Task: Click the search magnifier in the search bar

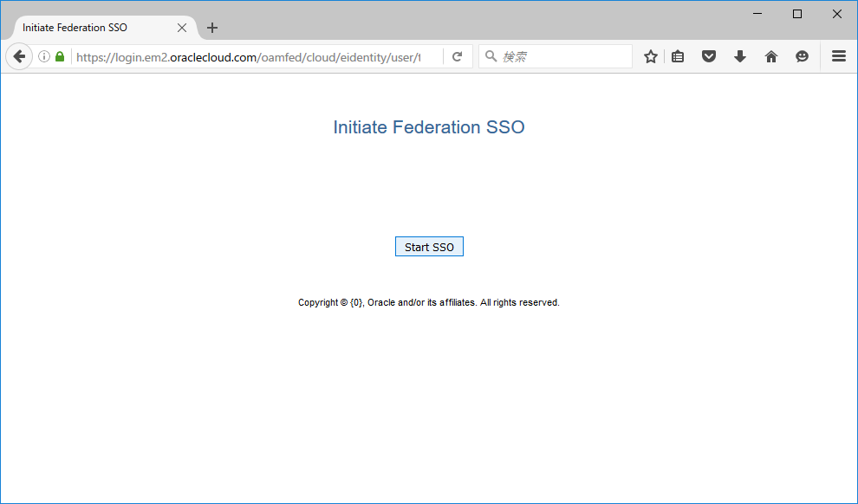Action: 491,55
